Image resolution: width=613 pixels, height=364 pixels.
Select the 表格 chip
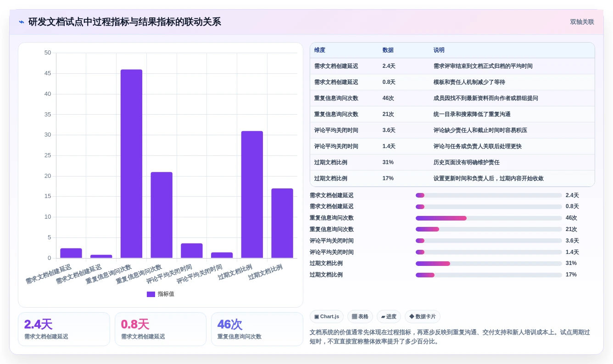point(360,317)
